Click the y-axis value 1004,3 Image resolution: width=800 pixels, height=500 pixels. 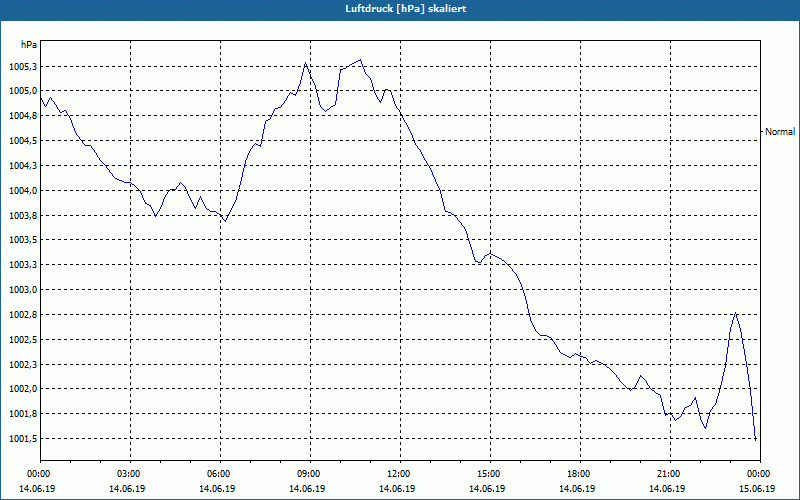point(23,165)
